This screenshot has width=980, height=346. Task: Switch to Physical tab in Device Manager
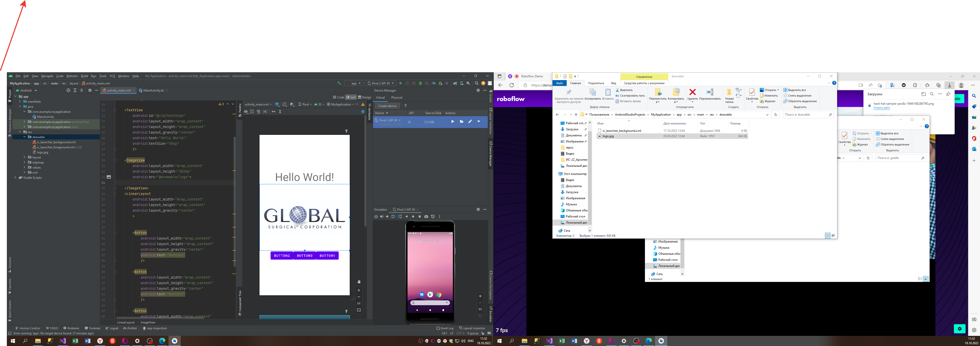pos(396,97)
